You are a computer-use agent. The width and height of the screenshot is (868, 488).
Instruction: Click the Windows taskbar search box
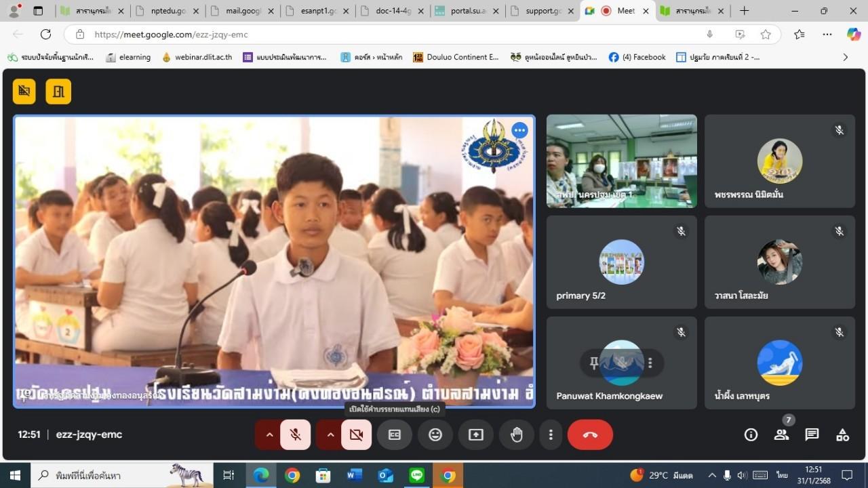122,475
